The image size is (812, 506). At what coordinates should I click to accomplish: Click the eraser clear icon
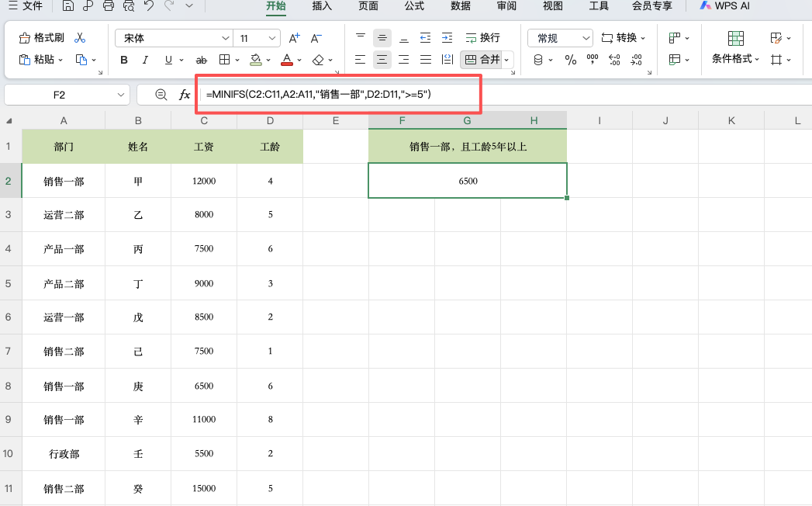318,60
